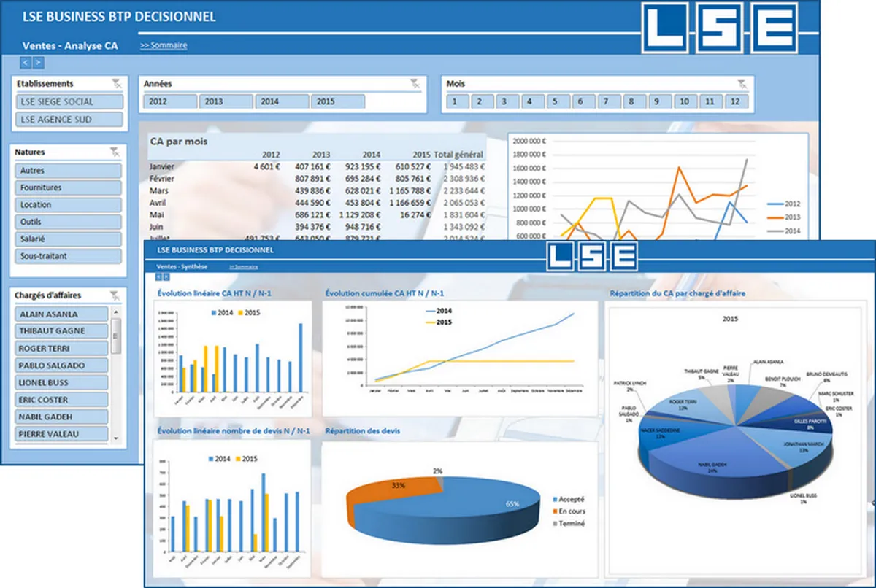Viewport: 876px width, 588px height.
Task: Filter Natures by Fournitures
Action: pos(67,187)
